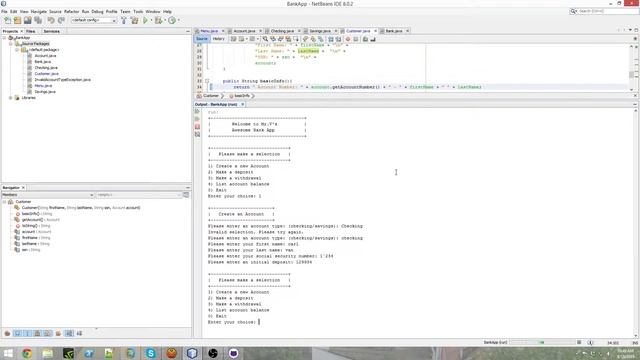Toggle Sort by Name in Navigator
Image resolution: width=640 pixels, height=360 pixels.
click(x=69, y=334)
